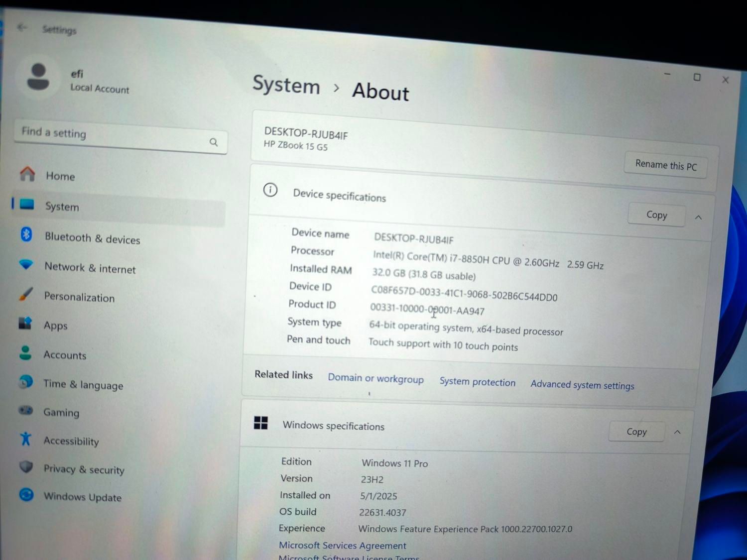Open System protection link
The height and width of the screenshot is (560, 747).
point(477,382)
